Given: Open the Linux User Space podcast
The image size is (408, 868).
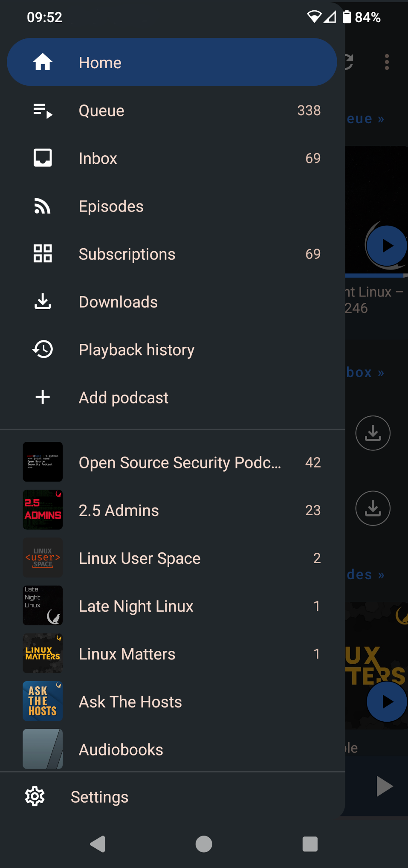Looking at the screenshot, I should 139,558.
